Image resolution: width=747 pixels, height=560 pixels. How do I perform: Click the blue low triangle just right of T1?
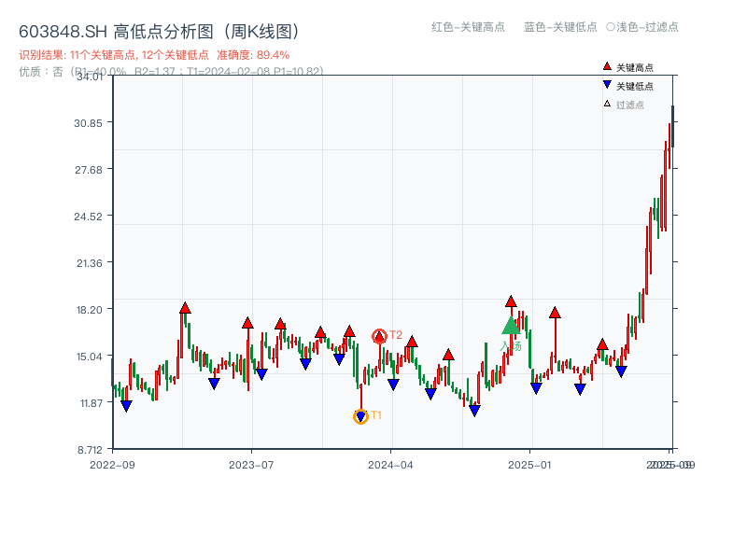(393, 385)
